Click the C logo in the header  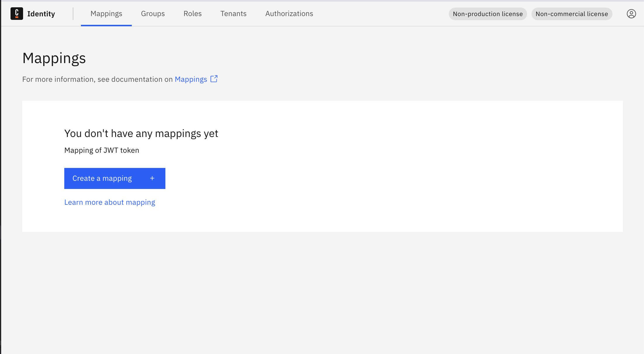point(17,13)
